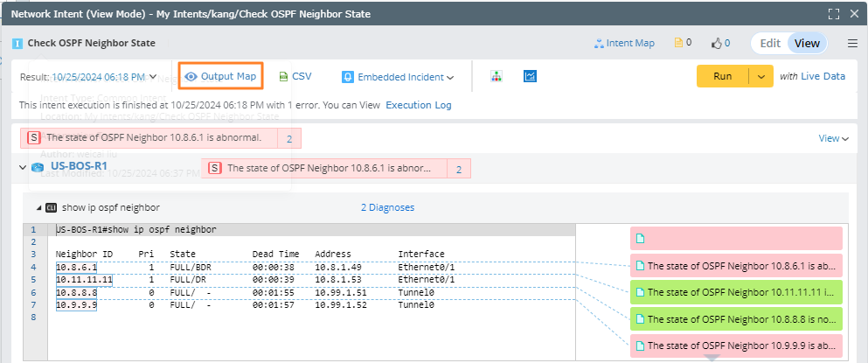
Task: Collapse the US-BOS-R1 device section
Action: tap(23, 167)
